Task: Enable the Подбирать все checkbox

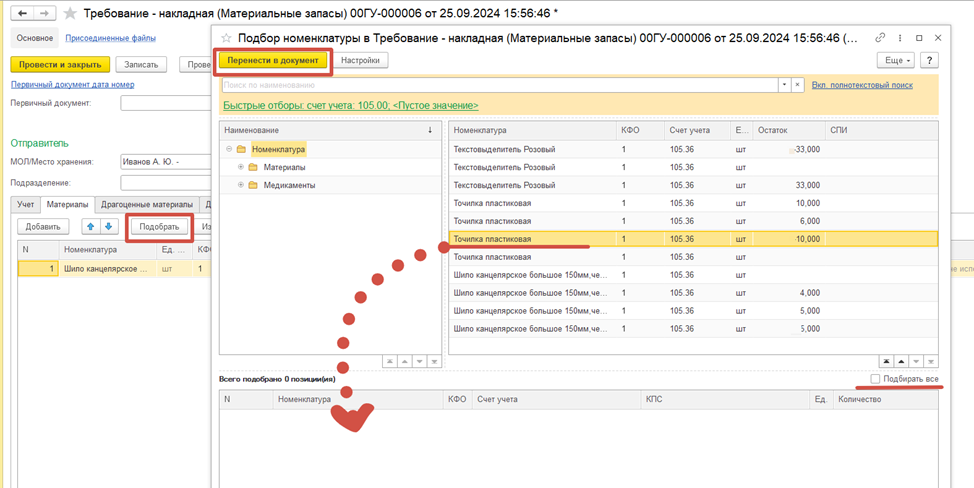Action: click(x=875, y=379)
